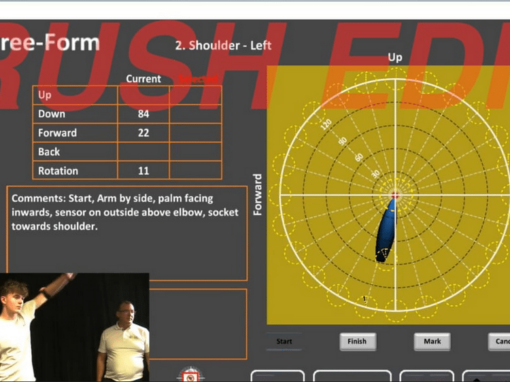Click inside the Comments text box

tap(127, 233)
